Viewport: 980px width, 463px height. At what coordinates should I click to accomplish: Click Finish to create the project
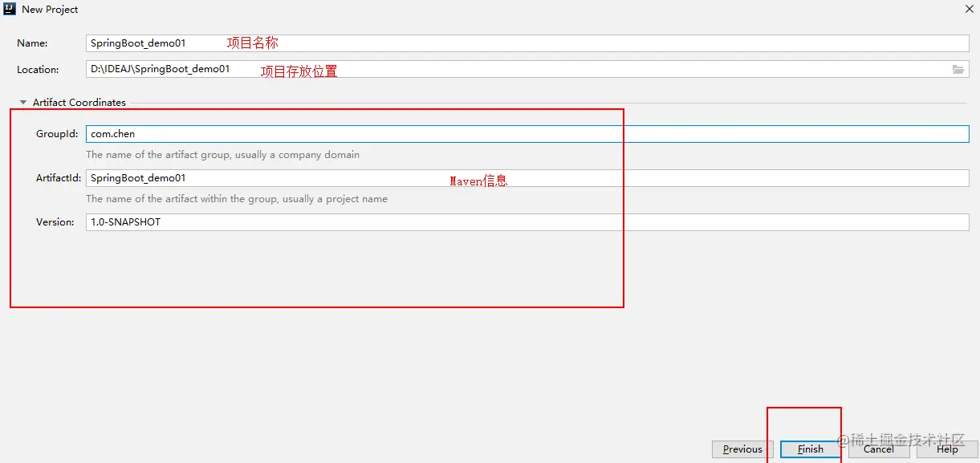coord(809,449)
